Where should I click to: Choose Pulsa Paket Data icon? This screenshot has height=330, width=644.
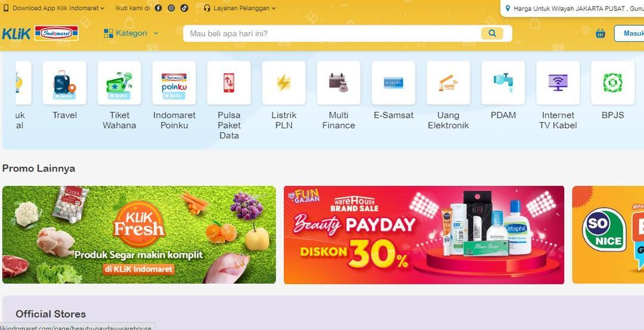tap(229, 83)
